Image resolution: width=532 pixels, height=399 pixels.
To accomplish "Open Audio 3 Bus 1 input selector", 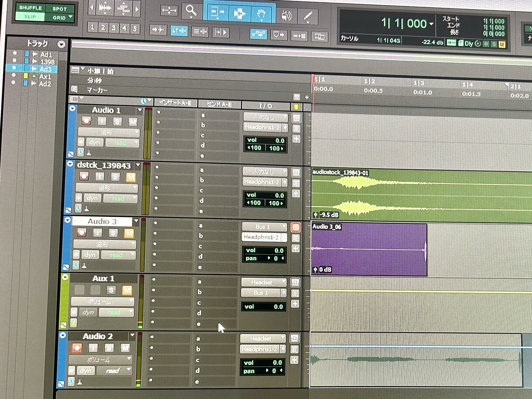I will pos(264,227).
